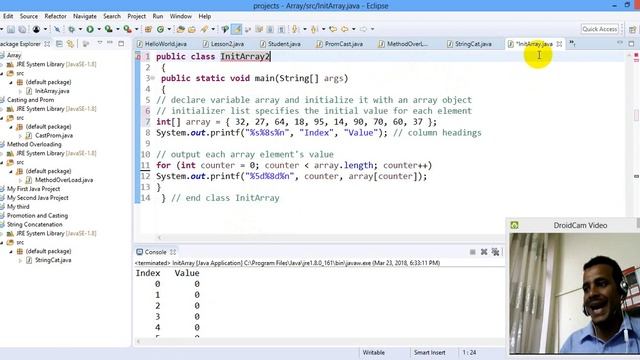640x360 pixels.
Task: Click the Coverage run icon
Action: [x=109, y=29]
